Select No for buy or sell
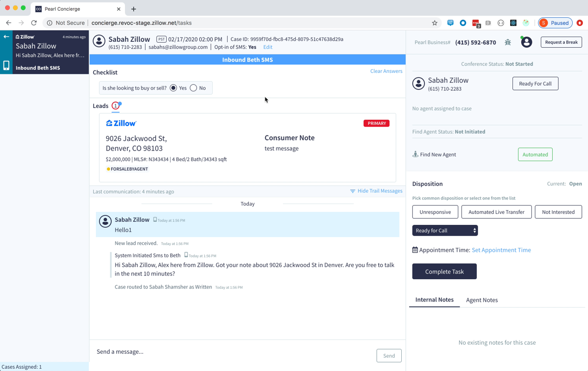Image resolution: width=588 pixels, height=371 pixels. coord(193,88)
